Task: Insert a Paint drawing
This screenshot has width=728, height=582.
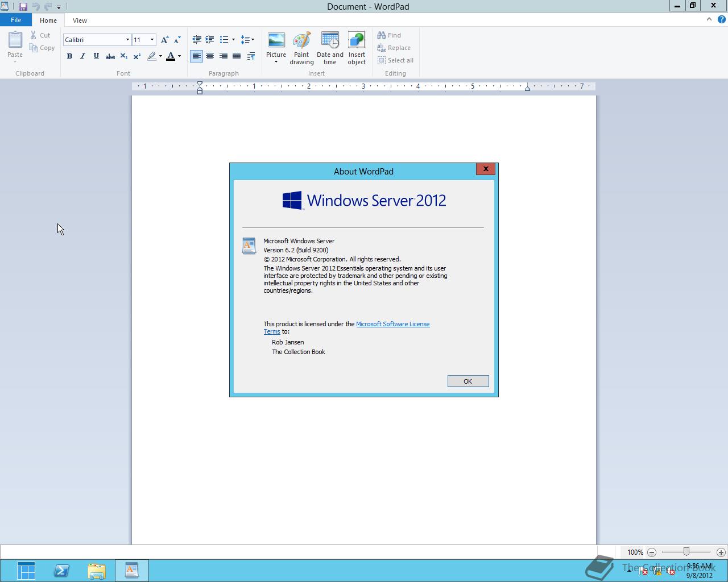Action: (x=301, y=48)
